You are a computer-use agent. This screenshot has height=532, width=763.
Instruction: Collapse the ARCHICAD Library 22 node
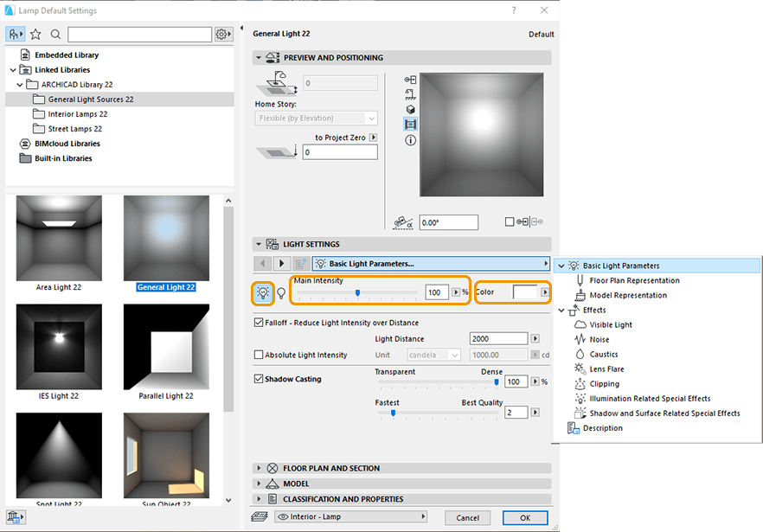(x=19, y=84)
